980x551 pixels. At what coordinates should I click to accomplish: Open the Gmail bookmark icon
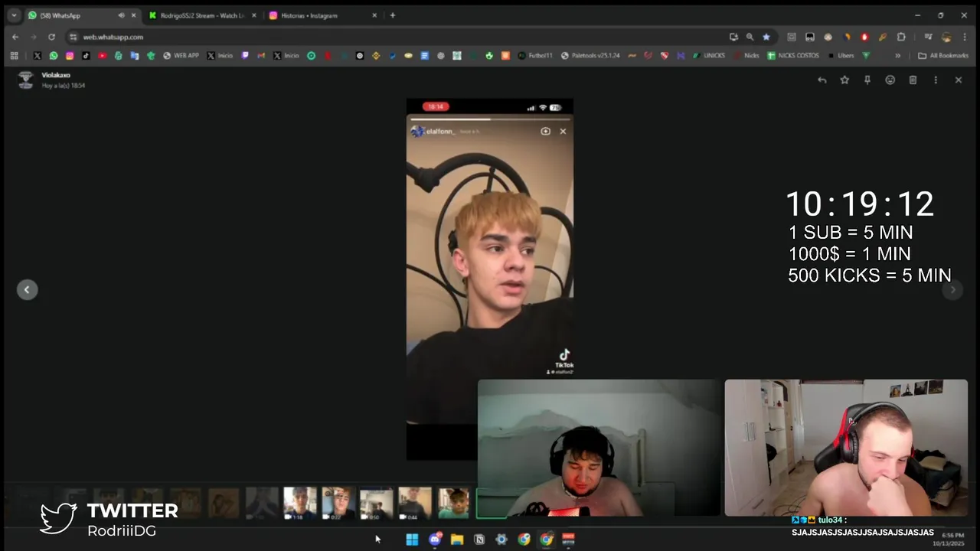coord(261,56)
